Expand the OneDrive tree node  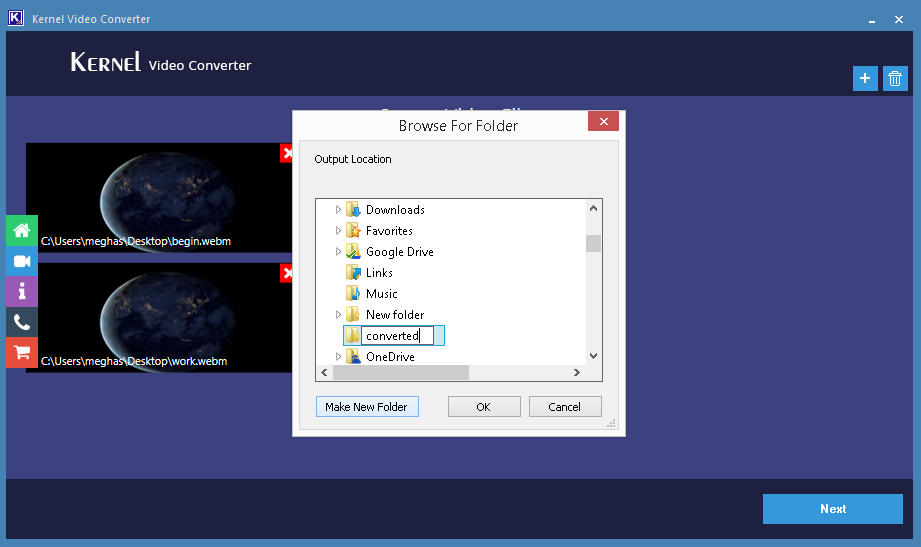pos(338,357)
